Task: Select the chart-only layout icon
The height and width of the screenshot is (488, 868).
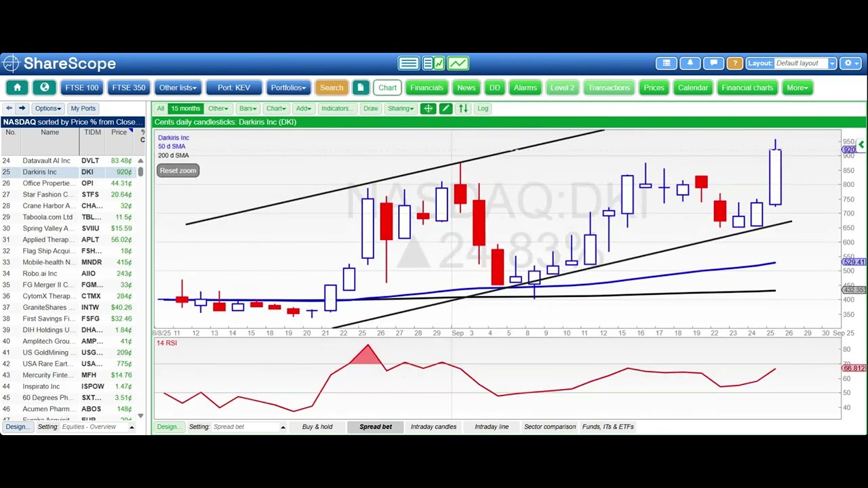Action: click(x=458, y=64)
